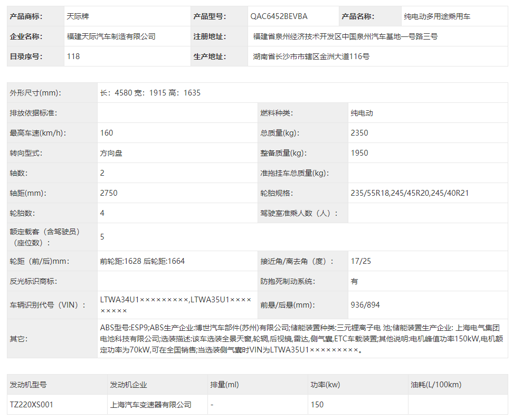Click the 产品型号 label
The width and height of the screenshot is (513, 420).
click(210, 16)
